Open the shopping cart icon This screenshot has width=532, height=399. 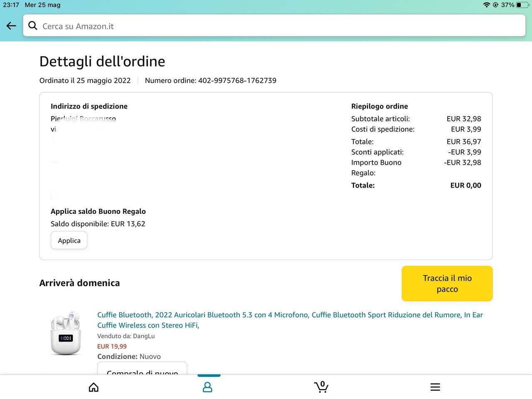click(321, 387)
